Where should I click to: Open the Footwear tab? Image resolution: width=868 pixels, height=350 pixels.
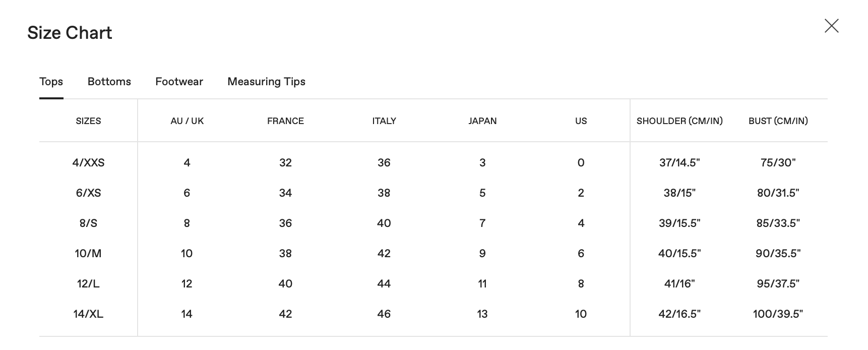pyautogui.click(x=179, y=82)
